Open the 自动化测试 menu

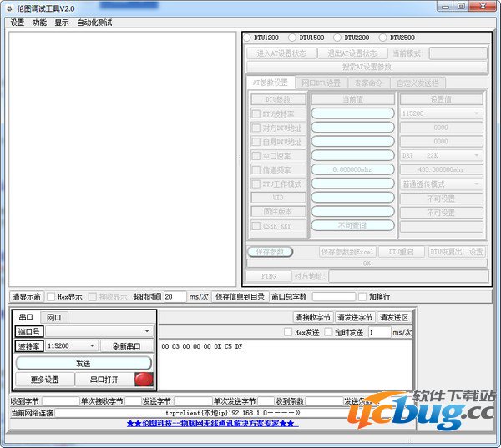[x=94, y=23]
